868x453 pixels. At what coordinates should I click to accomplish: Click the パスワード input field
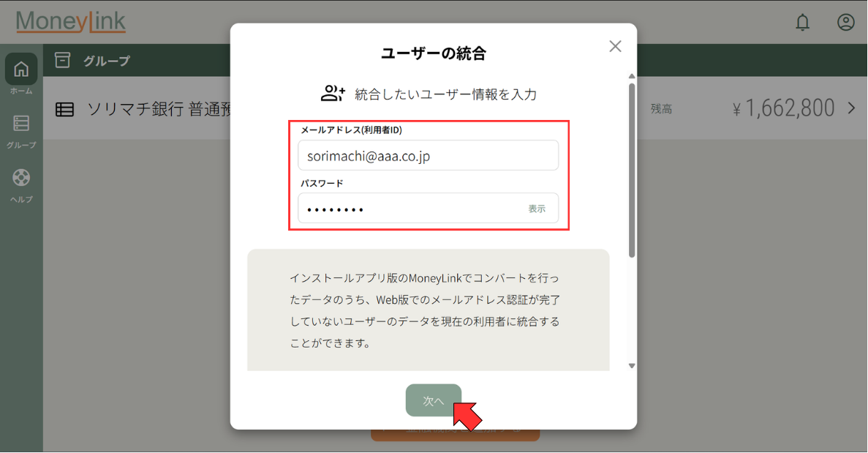pos(428,209)
